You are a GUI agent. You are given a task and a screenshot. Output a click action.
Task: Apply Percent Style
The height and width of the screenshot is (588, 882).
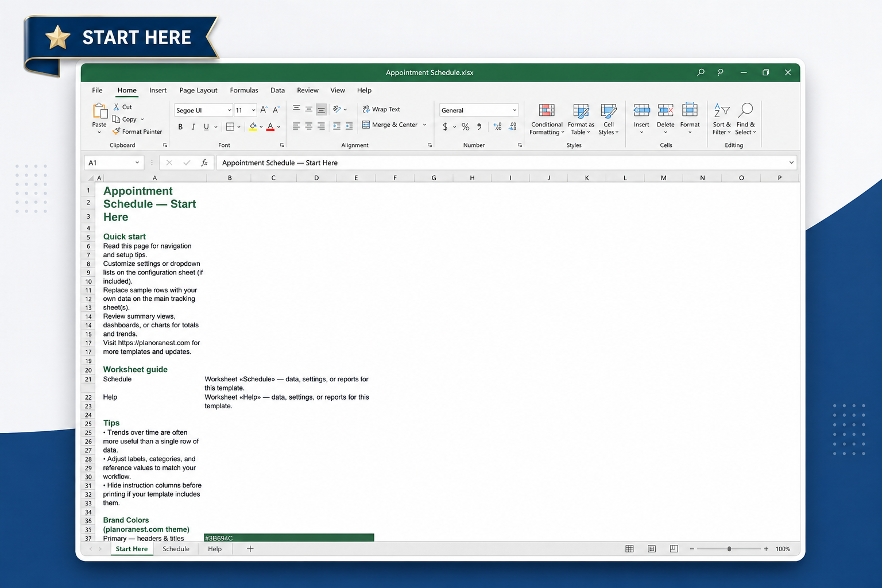pos(466,126)
